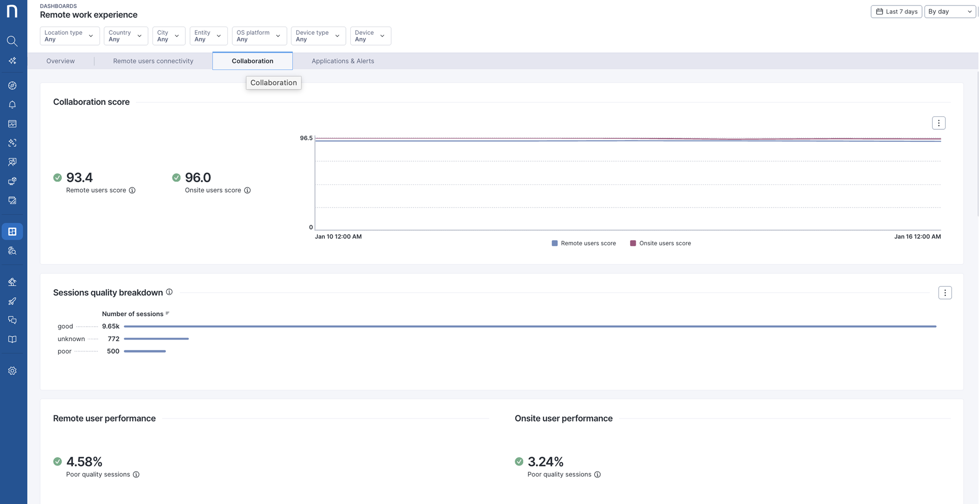The height and width of the screenshot is (504, 980).
Task: Click the compass explore icon in sidebar
Action: [x=12, y=86]
